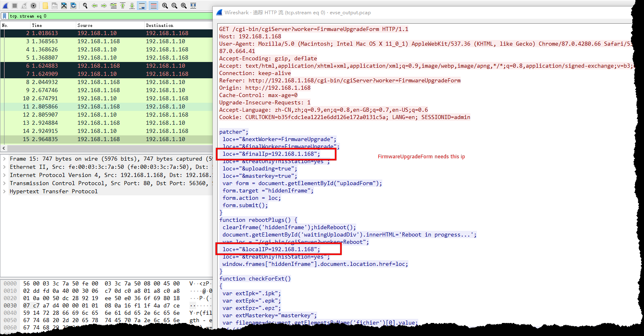Expand the Frame 15 details row

4,159
